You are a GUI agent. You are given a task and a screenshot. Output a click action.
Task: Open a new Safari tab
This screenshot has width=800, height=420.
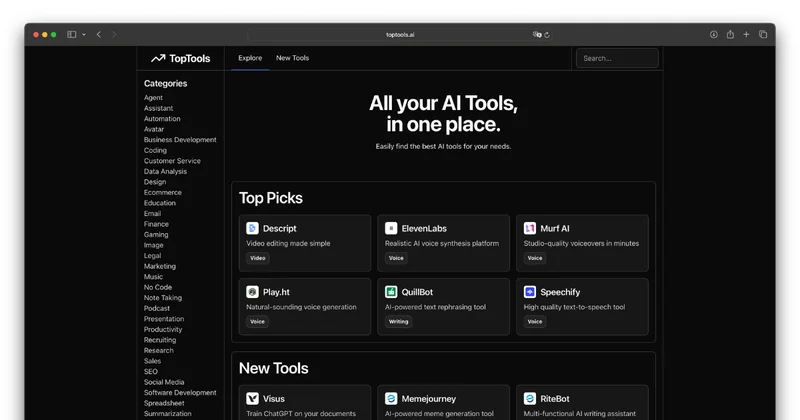point(746,35)
